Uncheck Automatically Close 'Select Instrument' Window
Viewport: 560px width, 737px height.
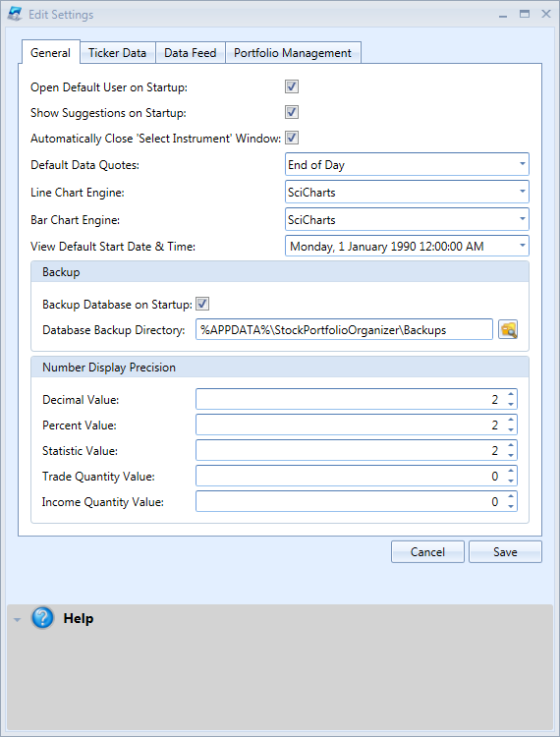pyautogui.click(x=292, y=138)
